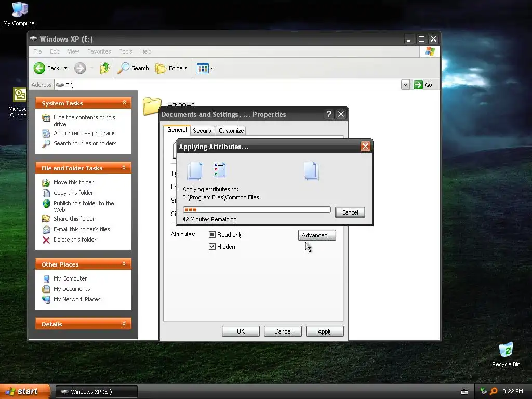Click Windows XP (E:) taskbar button
Image resolution: width=532 pixels, height=399 pixels.
pyautogui.click(x=96, y=392)
